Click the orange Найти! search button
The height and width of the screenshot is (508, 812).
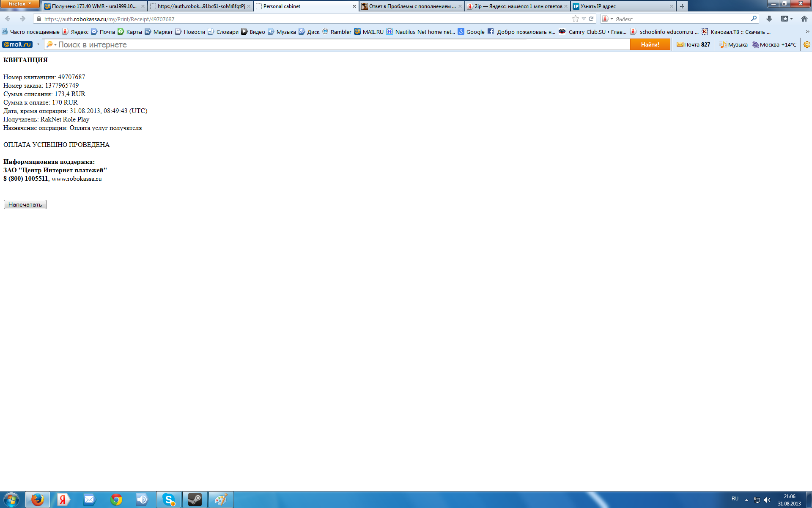[x=650, y=44]
